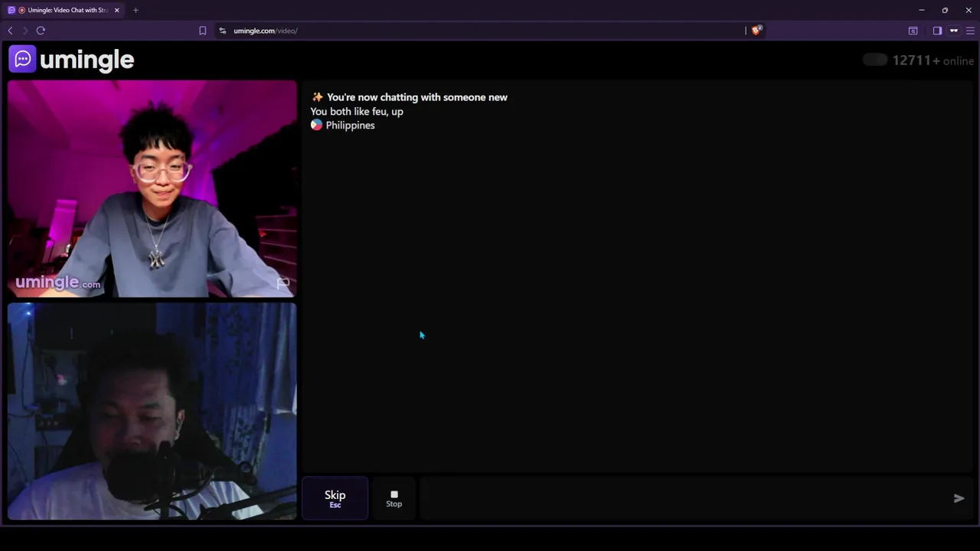Click the Philippines country text

click(350, 125)
